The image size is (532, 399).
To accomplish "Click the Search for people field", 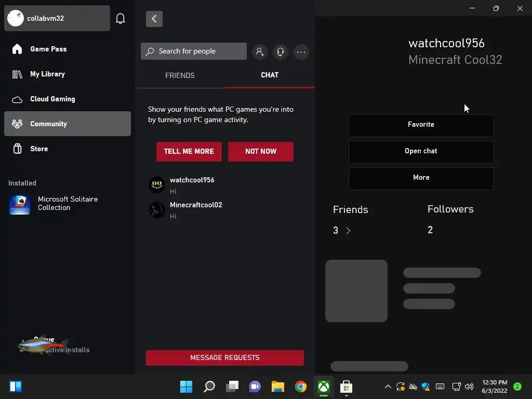I will pos(194,51).
